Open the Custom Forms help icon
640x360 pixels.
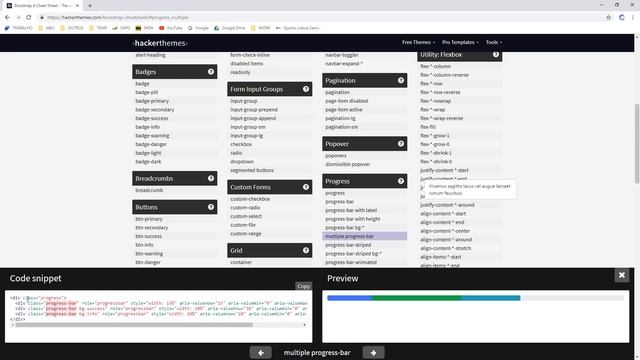306,187
